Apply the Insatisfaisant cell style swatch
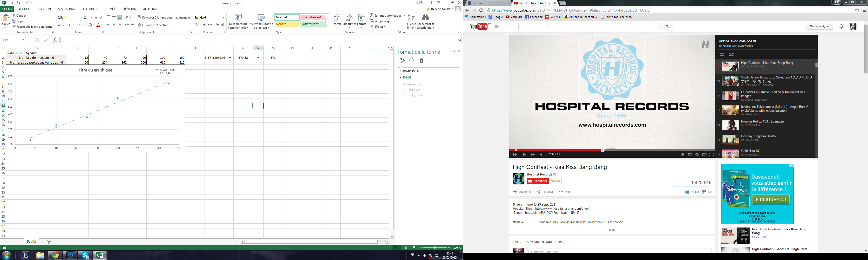This screenshot has width=868, height=260. coord(312,17)
